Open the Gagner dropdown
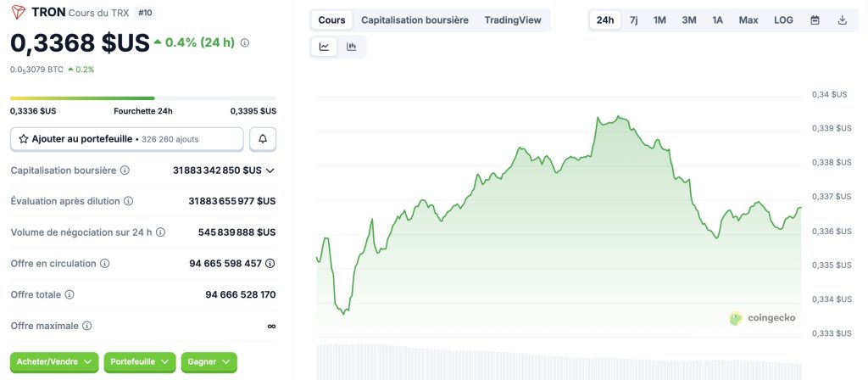This screenshot has width=868, height=380. pyautogui.click(x=209, y=361)
